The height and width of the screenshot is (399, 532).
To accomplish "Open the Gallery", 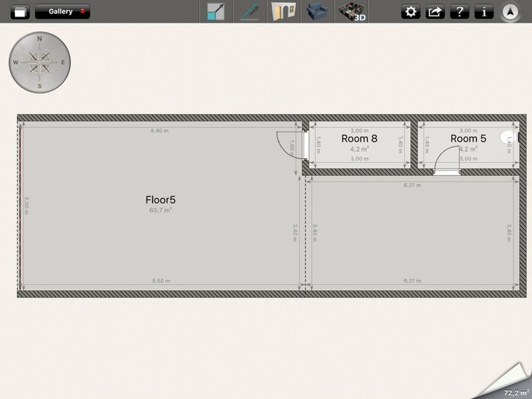I will [63, 12].
